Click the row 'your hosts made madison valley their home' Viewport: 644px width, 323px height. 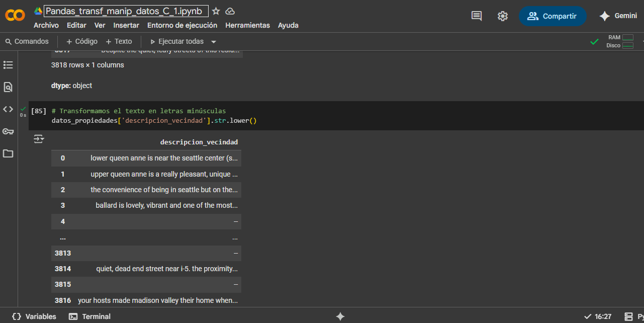(146, 300)
